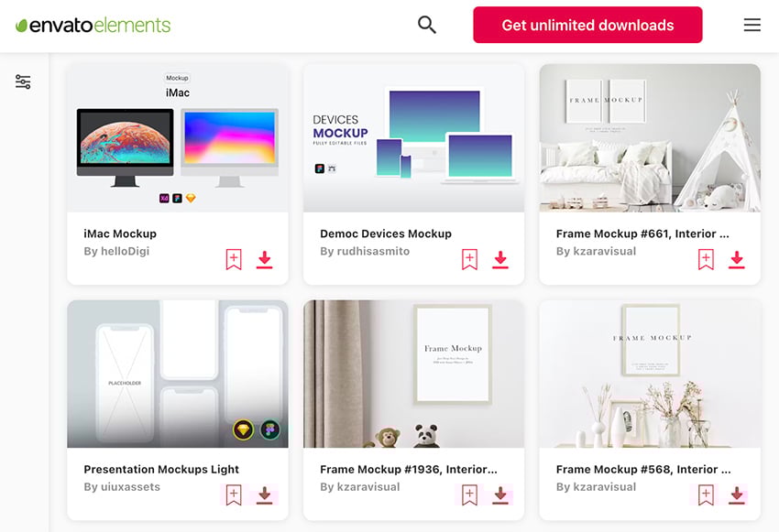Open Frame Mockup #1936, Interior item page
Screen dimensions: 779x532
click(408, 469)
